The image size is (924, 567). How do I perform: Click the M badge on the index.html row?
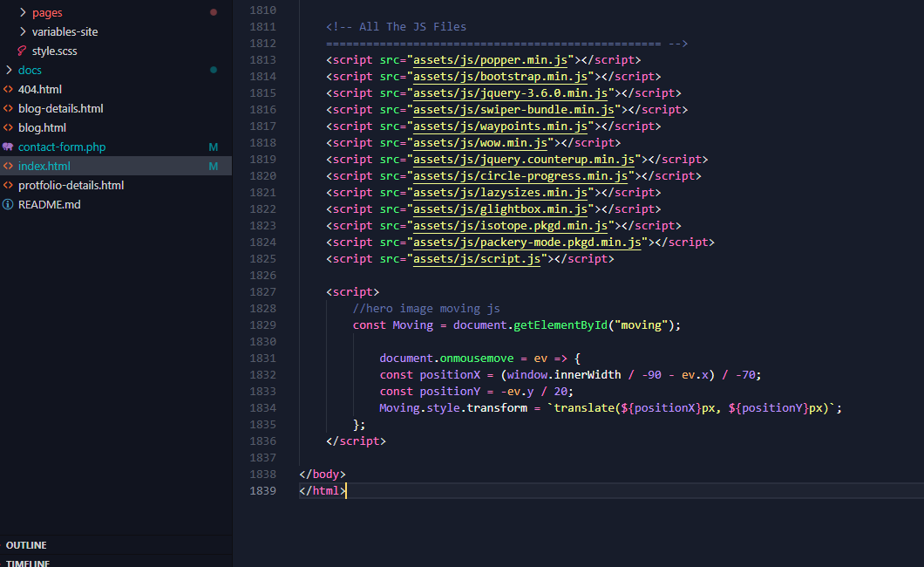[x=214, y=167]
